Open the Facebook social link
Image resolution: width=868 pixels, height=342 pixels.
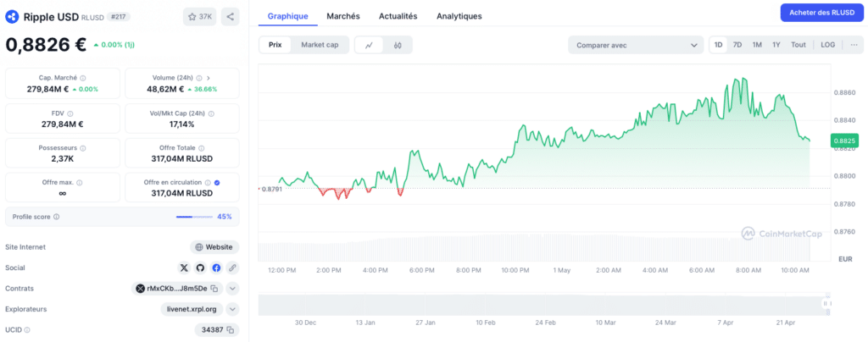click(216, 268)
